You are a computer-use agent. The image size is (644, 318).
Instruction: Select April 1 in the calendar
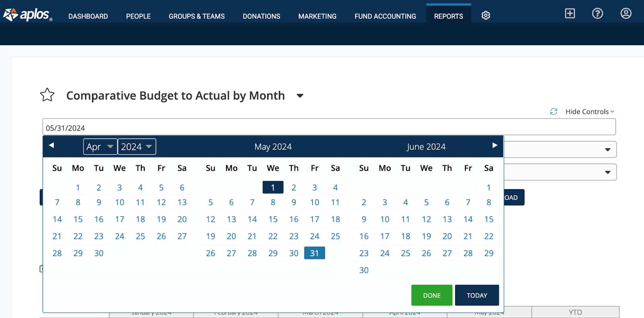pyautogui.click(x=78, y=188)
